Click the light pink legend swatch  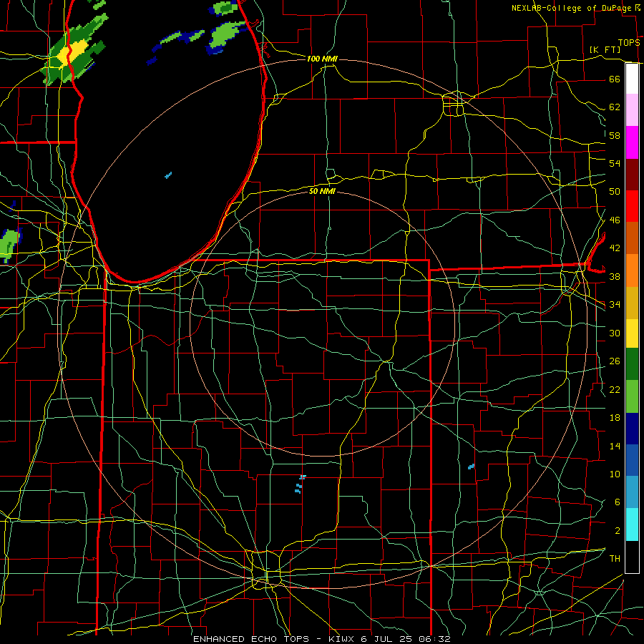coord(632,110)
